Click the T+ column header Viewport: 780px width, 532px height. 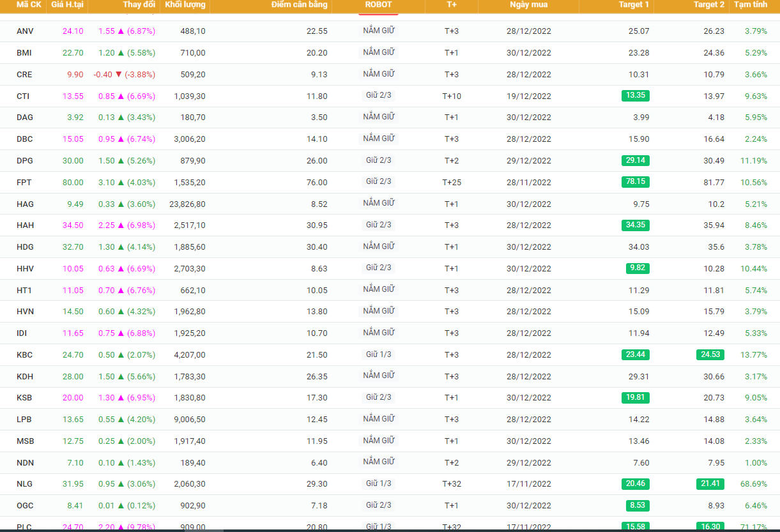pyautogui.click(x=452, y=4)
